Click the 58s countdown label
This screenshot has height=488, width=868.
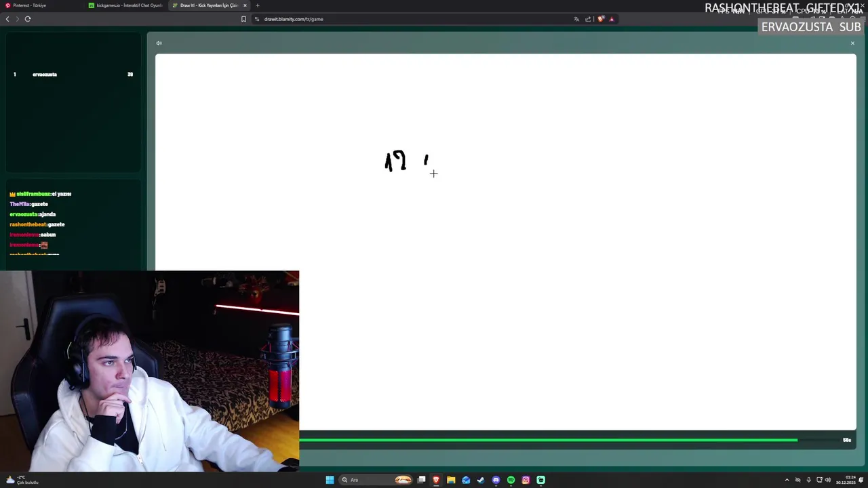[x=847, y=440]
